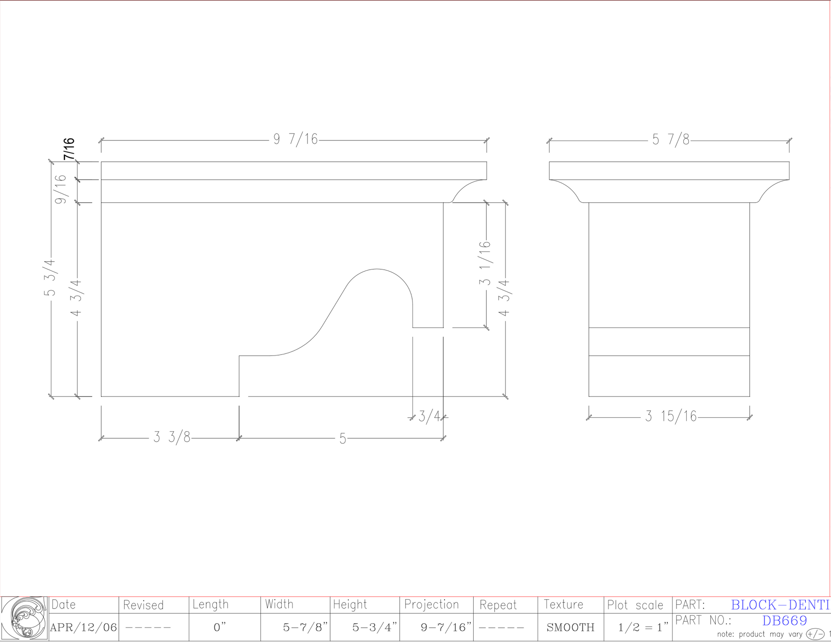Click the 9 7/16 top dimension label
The width and height of the screenshot is (831, 644).
(x=296, y=140)
